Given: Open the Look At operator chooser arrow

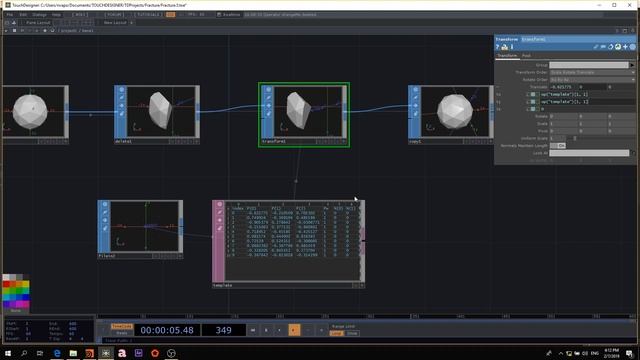Looking at the screenshot, I should pyautogui.click(x=633, y=153).
